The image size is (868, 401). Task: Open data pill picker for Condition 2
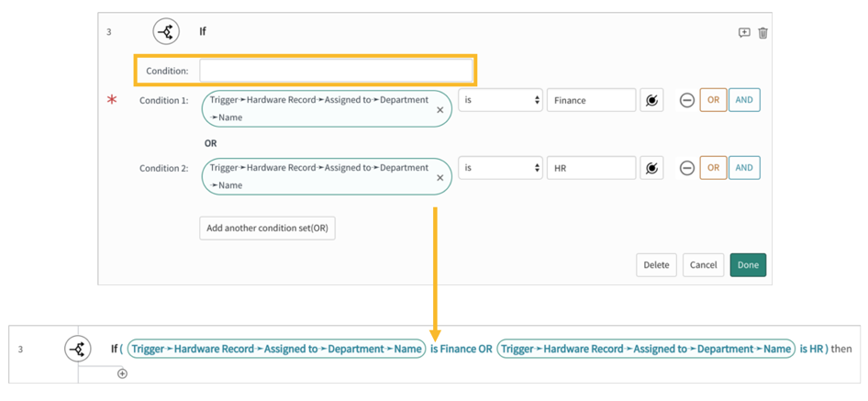pyautogui.click(x=651, y=168)
